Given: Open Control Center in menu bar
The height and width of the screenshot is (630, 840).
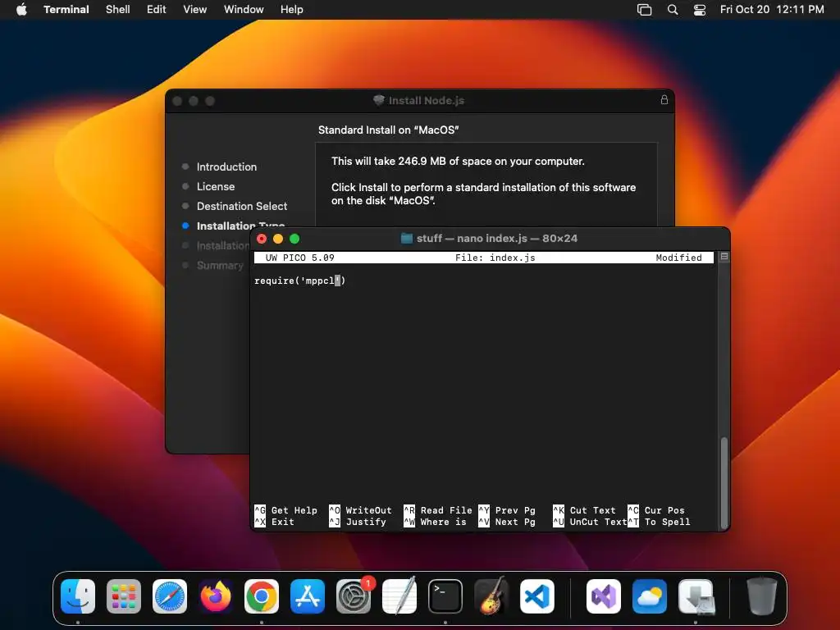Looking at the screenshot, I should (x=700, y=9).
